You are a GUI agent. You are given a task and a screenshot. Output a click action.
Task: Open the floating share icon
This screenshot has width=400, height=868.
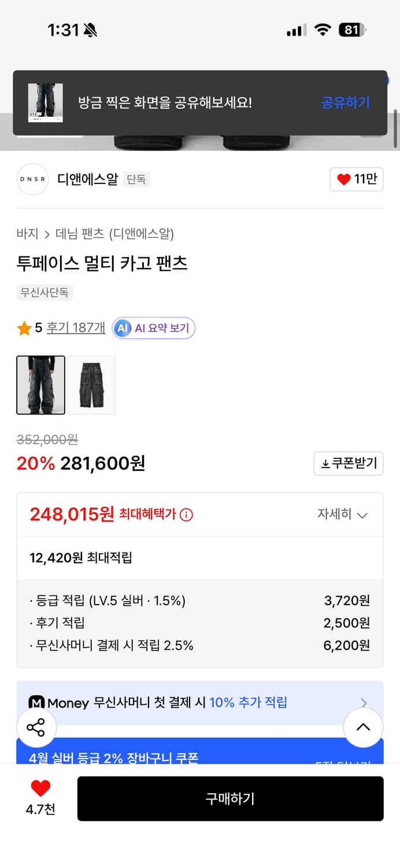(x=36, y=727)
